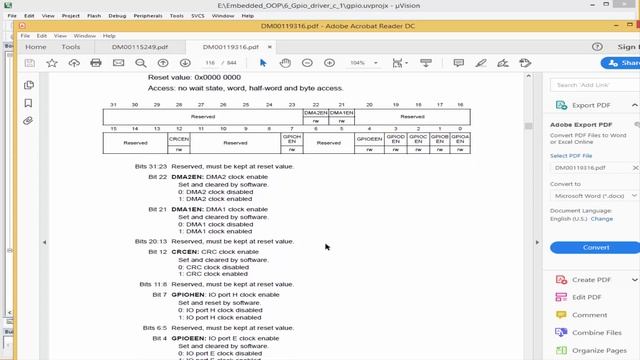
Task: Activate the hand pan tool
Action: [x=285, y=63]
